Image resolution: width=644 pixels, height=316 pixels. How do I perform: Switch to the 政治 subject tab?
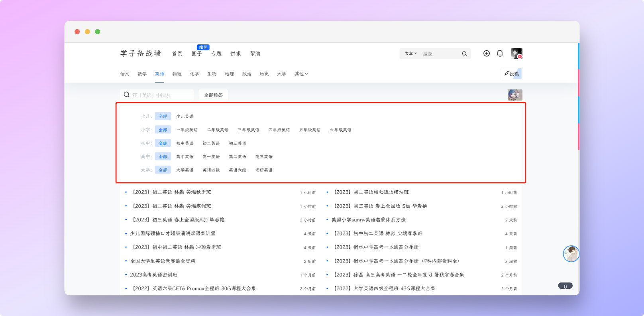tap(247, 74)
